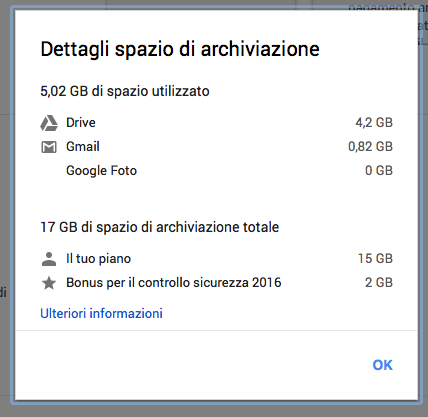Click the 2 GB bonus value
Image resolution: width=428 pixels, height=417 pixels.
point(379,283)
